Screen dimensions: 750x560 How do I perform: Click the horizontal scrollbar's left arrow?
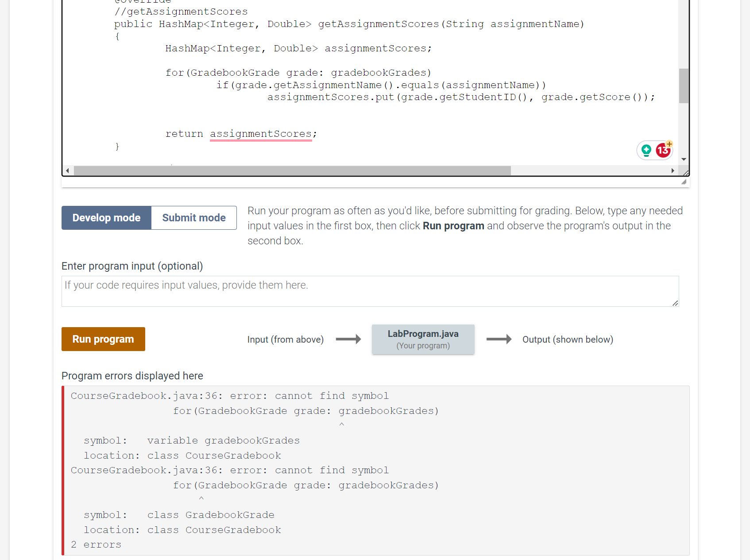(67, 170)
